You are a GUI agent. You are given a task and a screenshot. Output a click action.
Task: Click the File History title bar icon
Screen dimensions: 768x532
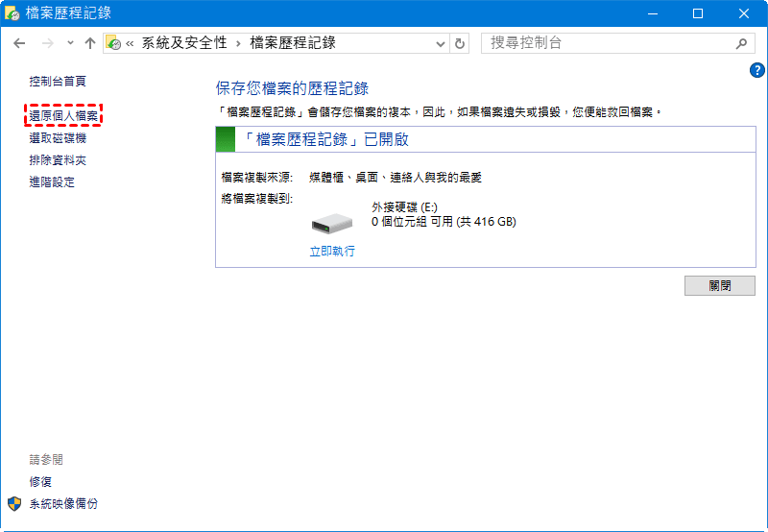click(12, 13)
